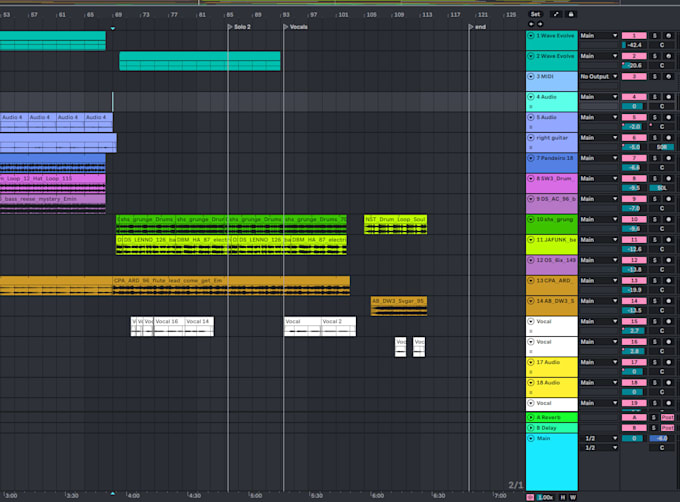Viewport: 680px width, 502px height.
Task: Solo the 2 Wave Evolve track
Action: [x=655, y=56]
